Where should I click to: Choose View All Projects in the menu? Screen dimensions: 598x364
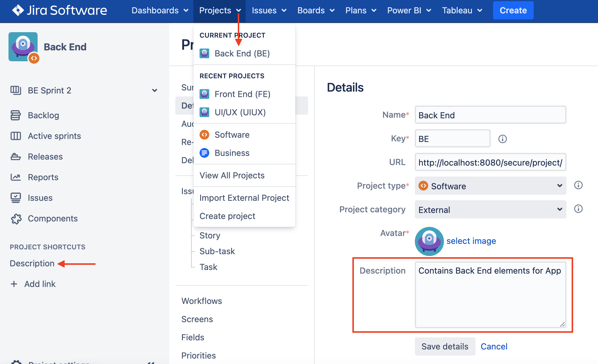pyautogui.click(x=232, y=175)
